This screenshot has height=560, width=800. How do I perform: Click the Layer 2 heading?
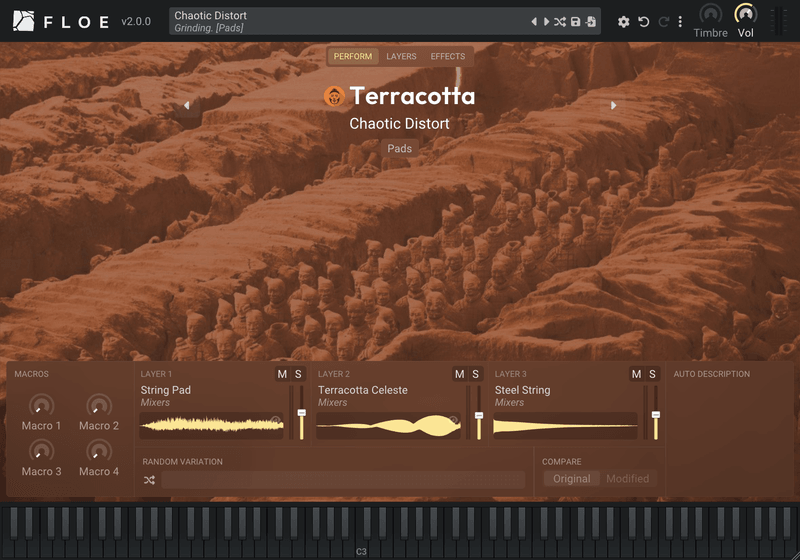click(x=334, y=374)
